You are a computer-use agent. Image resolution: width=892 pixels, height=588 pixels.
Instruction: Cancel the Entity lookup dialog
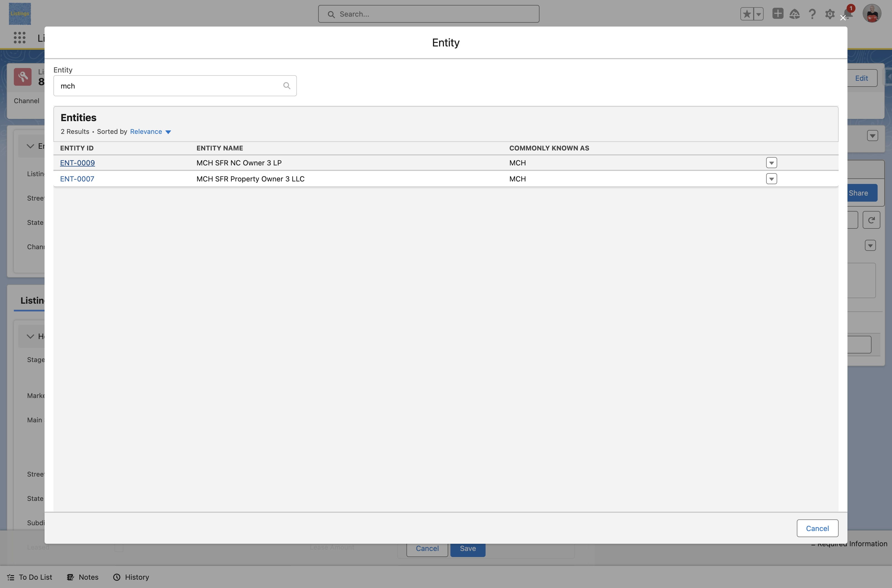(817, 528)
